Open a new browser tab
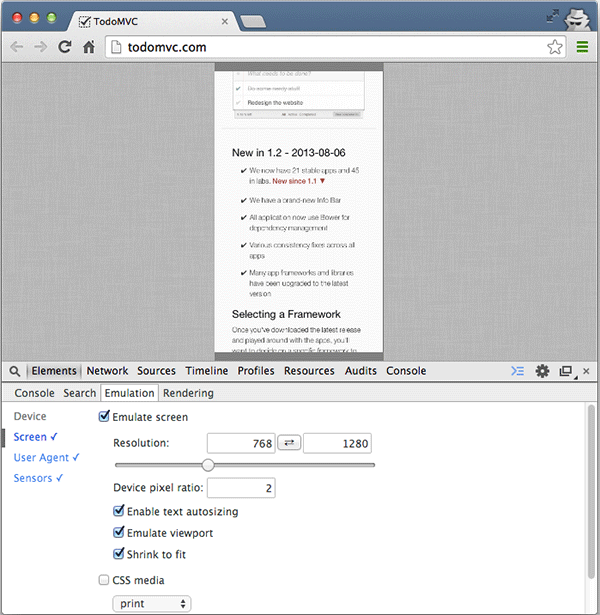Image resolution: width=600 pixels, height=615 pixels. pyautogui.click(x=253, y=22)
